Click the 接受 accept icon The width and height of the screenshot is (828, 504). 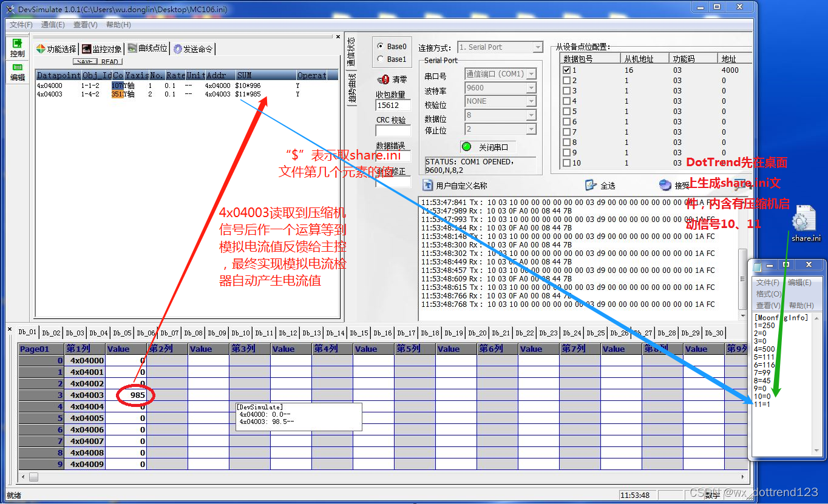665,185
